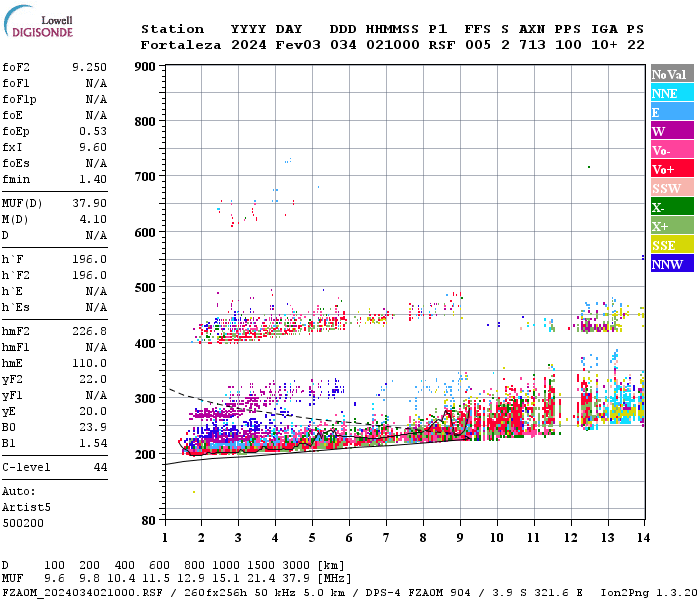Click the B0 value 23.9
This screenshot has width=700, height=600.
point(93,427)
